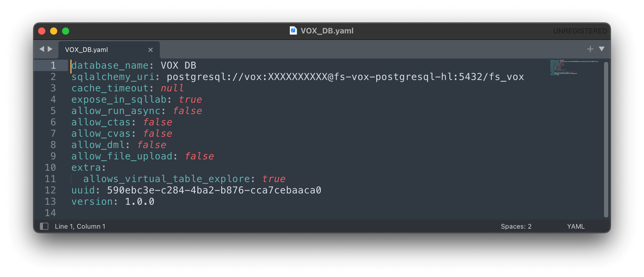Image resolution: width=644 pixels, height=277 pixels.
Task: Click the red close window button
Action: click(x=42, y=31)
